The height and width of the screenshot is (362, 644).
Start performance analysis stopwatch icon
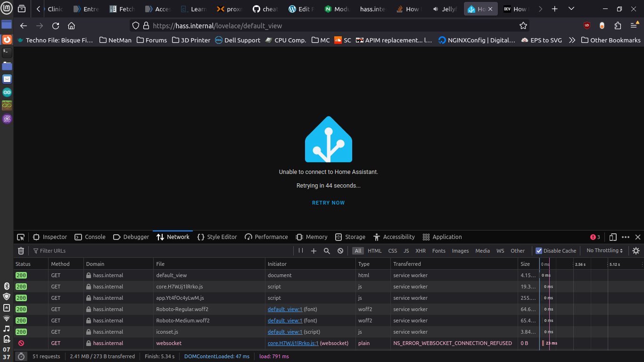pos(21,356)
